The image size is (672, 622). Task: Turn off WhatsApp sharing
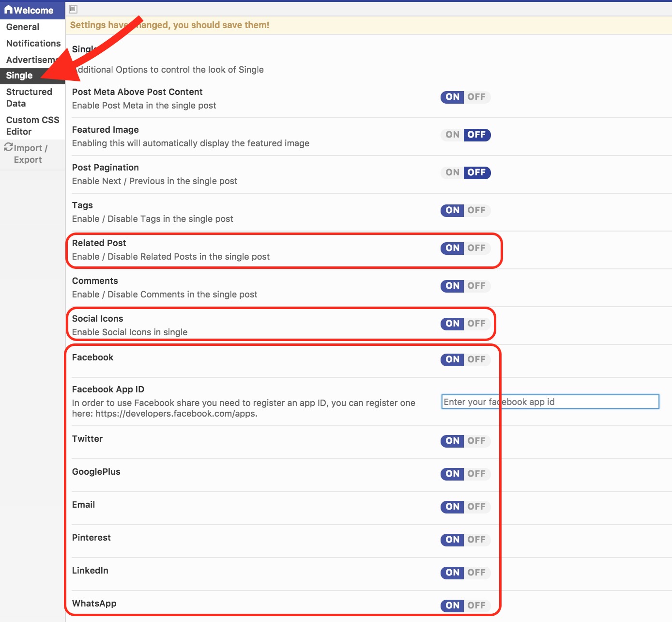[x=476, y=606]
